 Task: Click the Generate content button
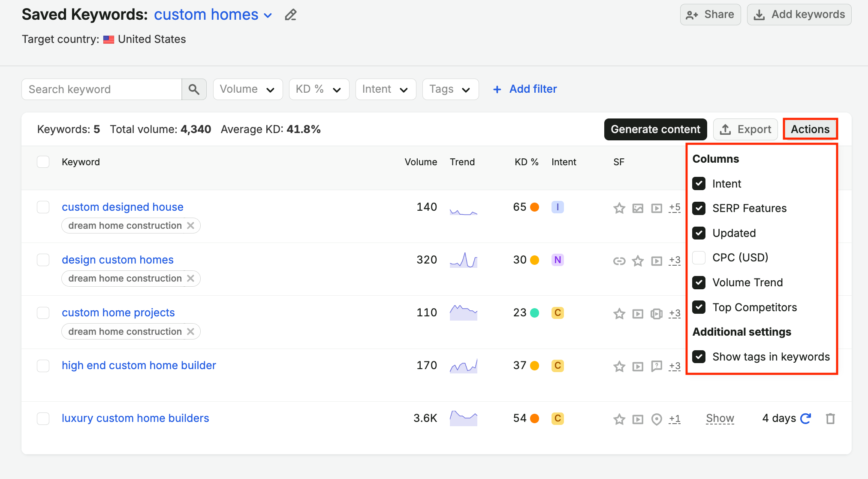(x=655, y=129)
